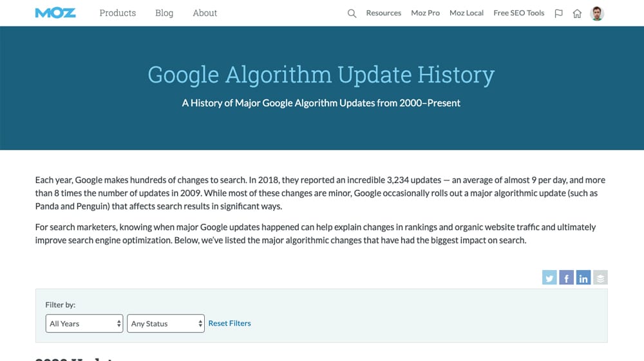644x361 pixels.
Task: Open the Products menu
Action: (118, 13)
